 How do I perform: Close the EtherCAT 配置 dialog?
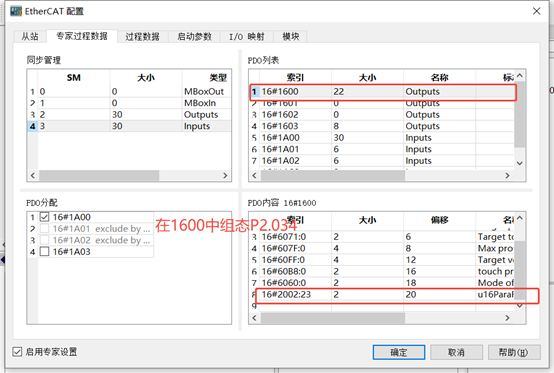click(537, 11)
